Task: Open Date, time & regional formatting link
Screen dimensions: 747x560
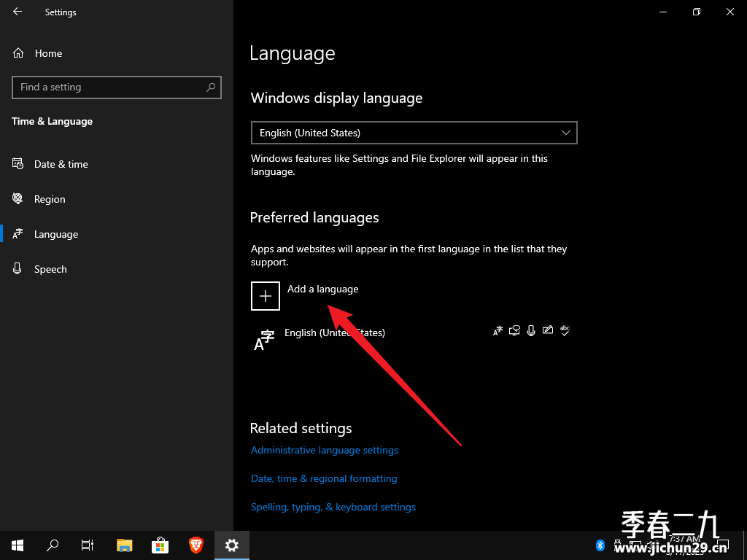Action: 324,478
